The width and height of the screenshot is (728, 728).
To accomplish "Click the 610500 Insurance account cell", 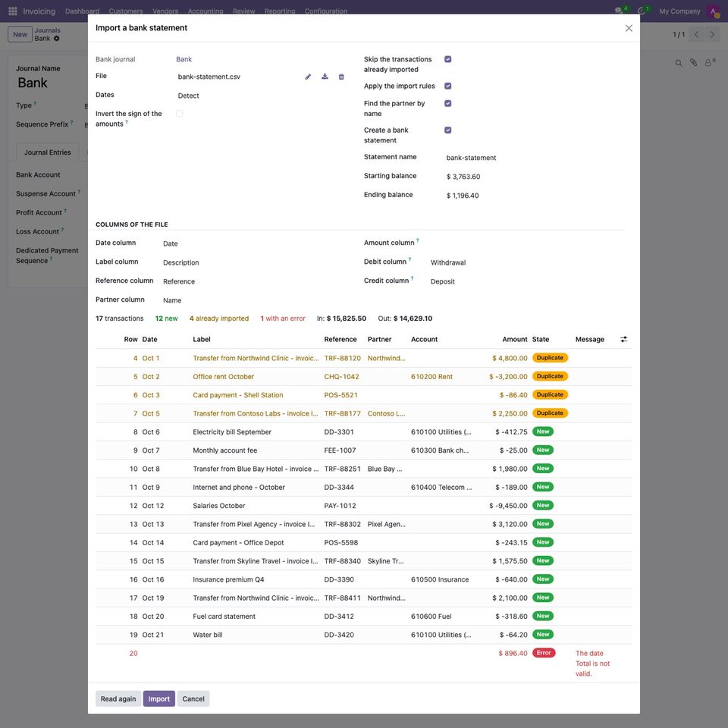I will click(x=440, y=579).
